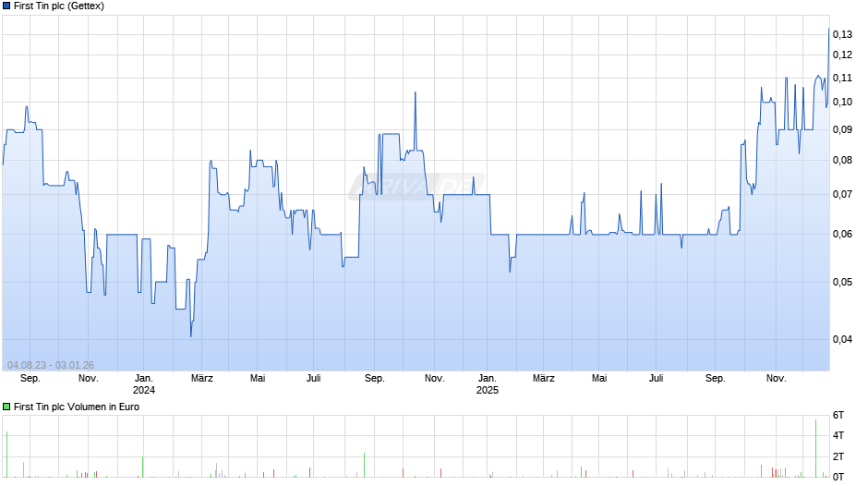868x486 pixels.
Task: Click the 'Juli' label before Jan. 2025
Action: pos(313,379)
